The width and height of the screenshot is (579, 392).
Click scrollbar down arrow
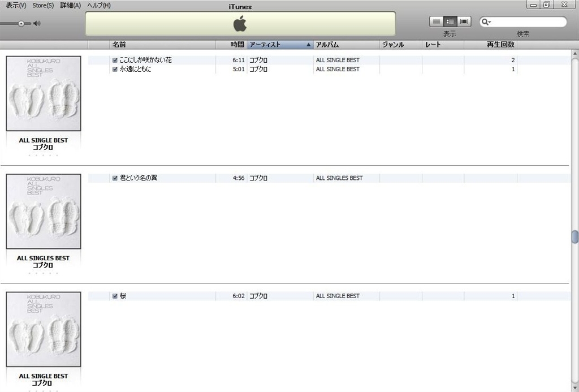tap(574, 387)
